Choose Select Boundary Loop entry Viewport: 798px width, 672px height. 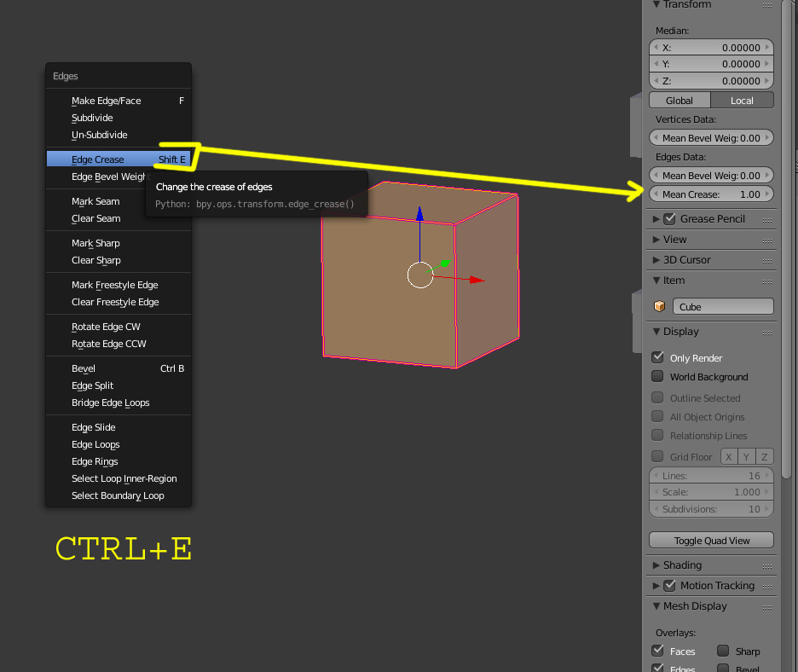point(119,495)
